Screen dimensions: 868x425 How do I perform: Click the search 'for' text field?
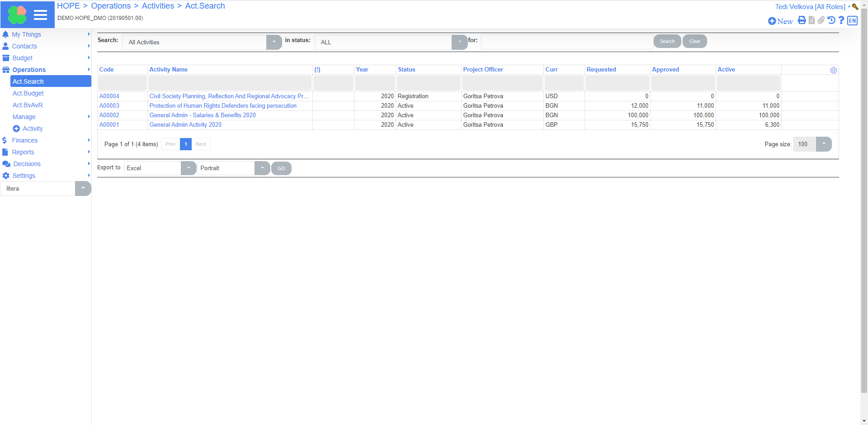coord(567,42)
